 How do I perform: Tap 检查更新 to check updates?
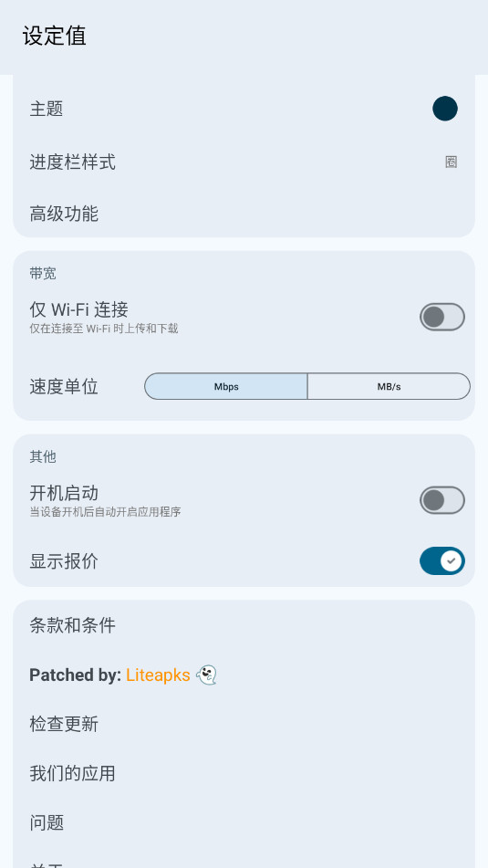pyautogui.click(x=244, y=724)
